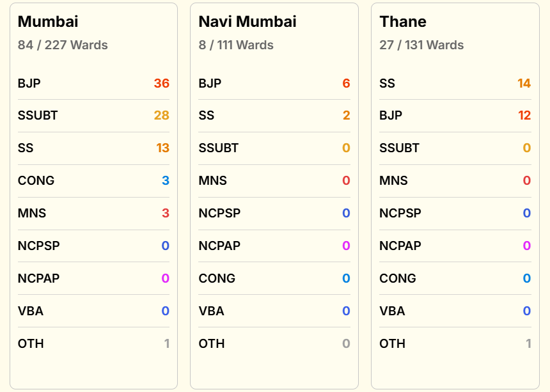Click the 27 / 131 Wards text

421,45
